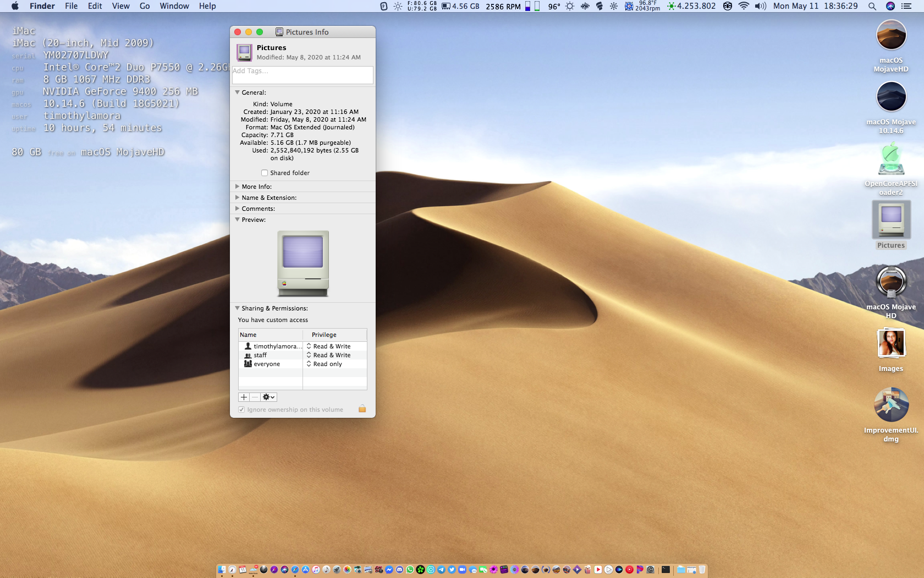The image size is (924, 578).
Task: Select the macOS Mojave HD installer desktop icon
Action: click(891, 282)
